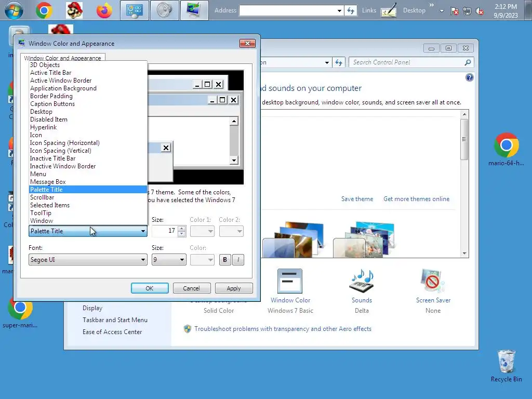Screen dimensions: 532x399
Task: Open the Item dropdown showing Palette Title
Action: tap(88, 231)
